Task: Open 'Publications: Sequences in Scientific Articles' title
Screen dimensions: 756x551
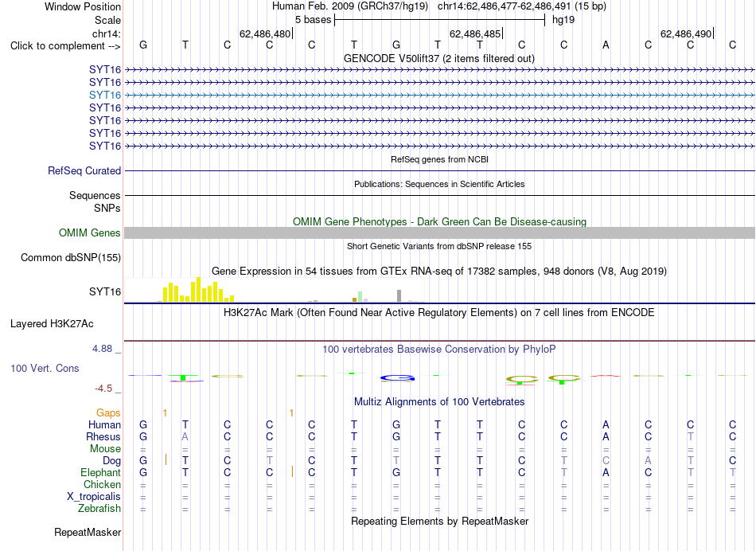Action: tap(439, 184)
